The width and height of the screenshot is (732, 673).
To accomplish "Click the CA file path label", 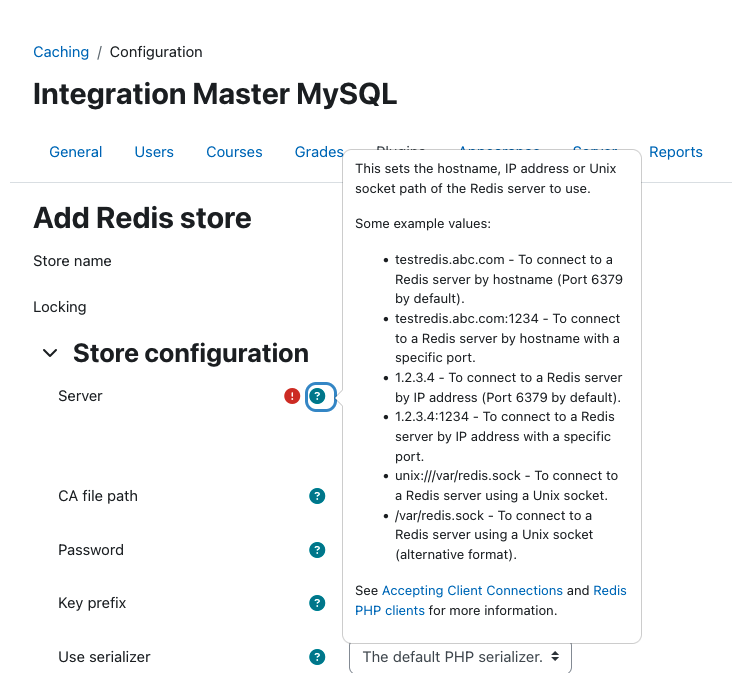I will (x=98, y=496).
